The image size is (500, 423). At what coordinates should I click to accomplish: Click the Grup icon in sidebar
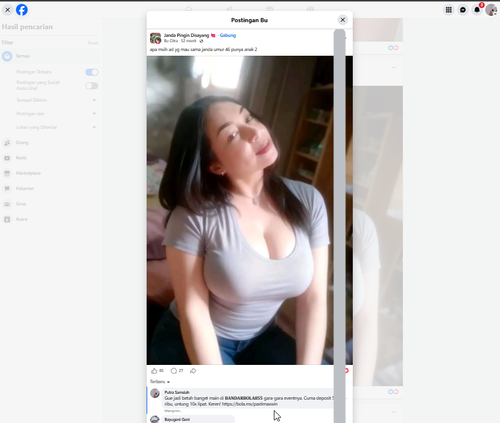(7, 204)
